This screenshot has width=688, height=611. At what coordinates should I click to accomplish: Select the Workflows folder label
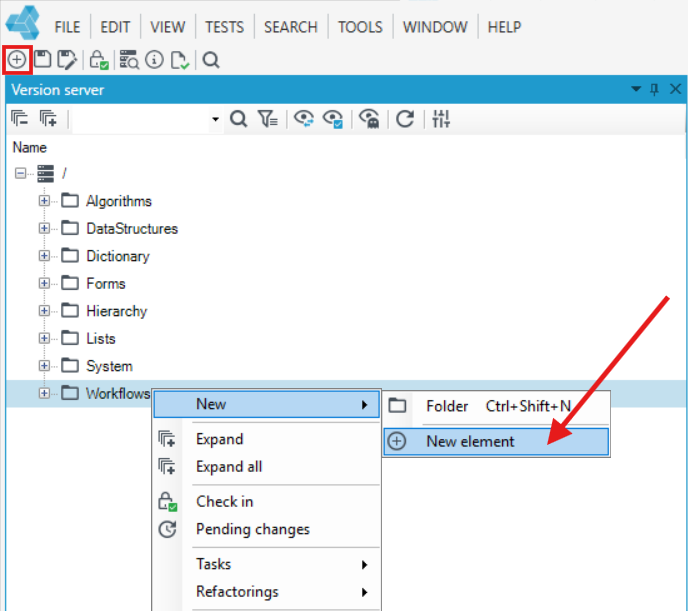pyautogui.click(x=118, y=393)
